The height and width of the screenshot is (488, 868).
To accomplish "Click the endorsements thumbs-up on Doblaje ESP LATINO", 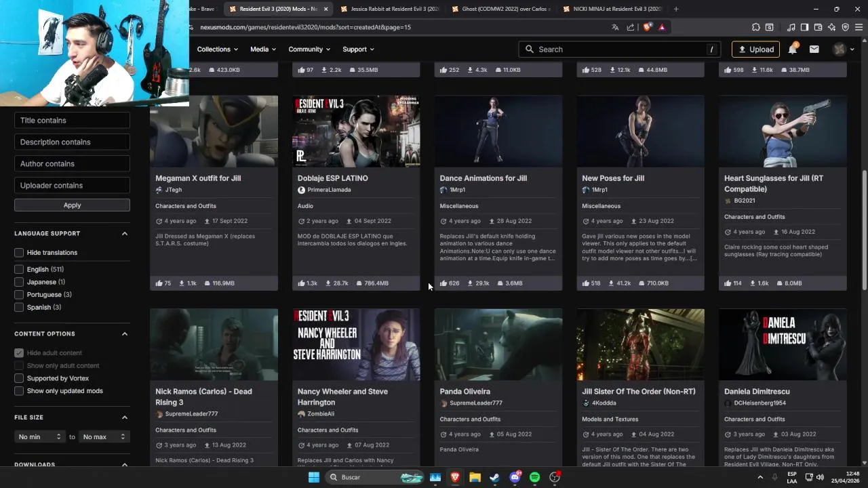I will (301, 283).
